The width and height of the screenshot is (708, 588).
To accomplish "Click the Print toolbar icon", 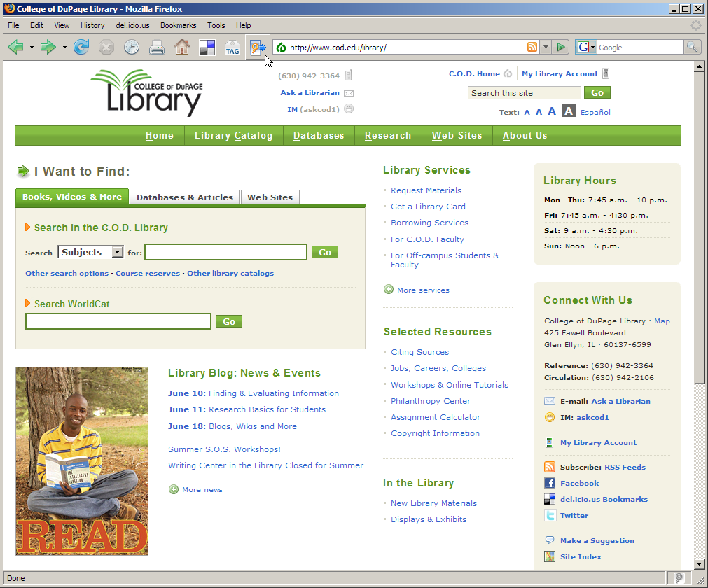I will (157, 48).
